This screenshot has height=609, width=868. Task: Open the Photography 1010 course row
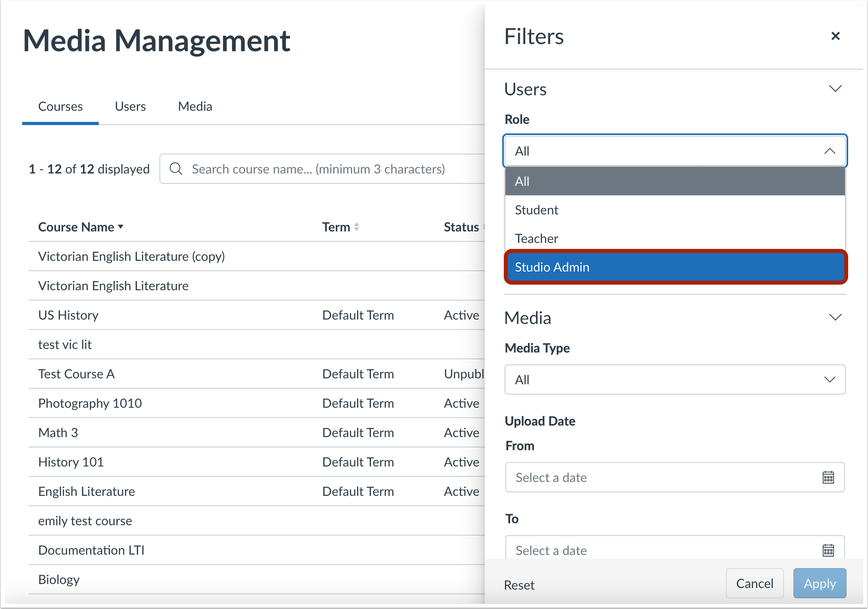pyautogui.click(x=90, y=403)
